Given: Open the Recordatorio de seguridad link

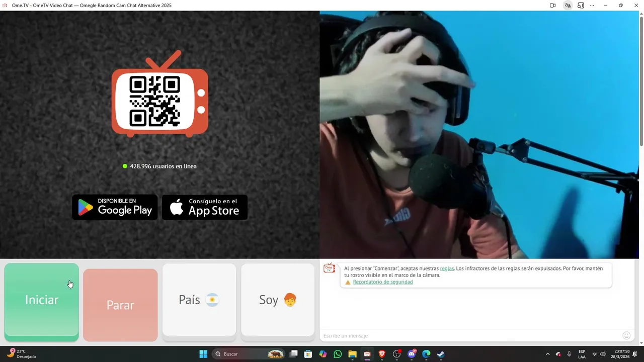Looking at the screenshot, I should tap(383, 282).
